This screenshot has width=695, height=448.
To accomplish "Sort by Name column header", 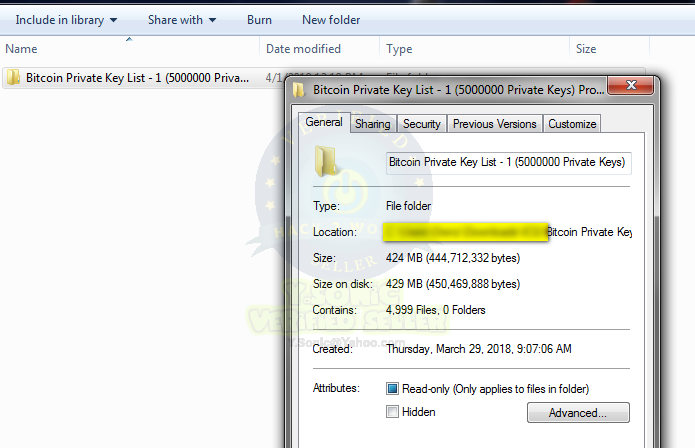I will pos(21,49).
